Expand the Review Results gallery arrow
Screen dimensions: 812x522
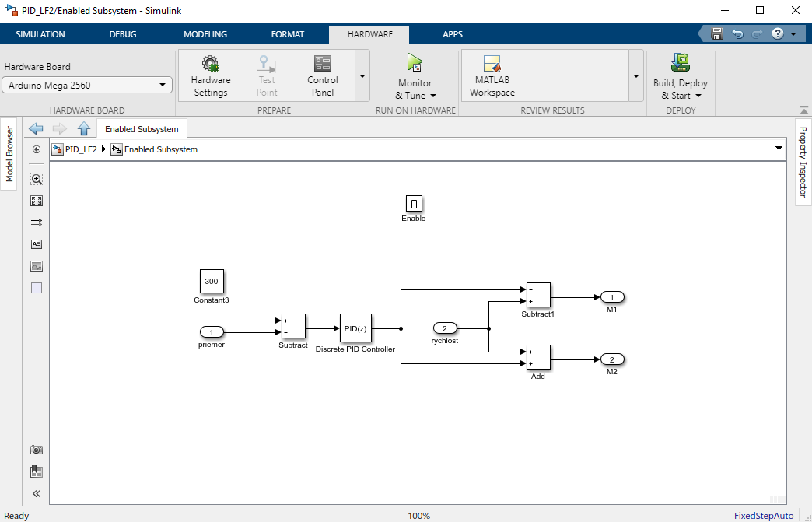(x=635, y=76)
